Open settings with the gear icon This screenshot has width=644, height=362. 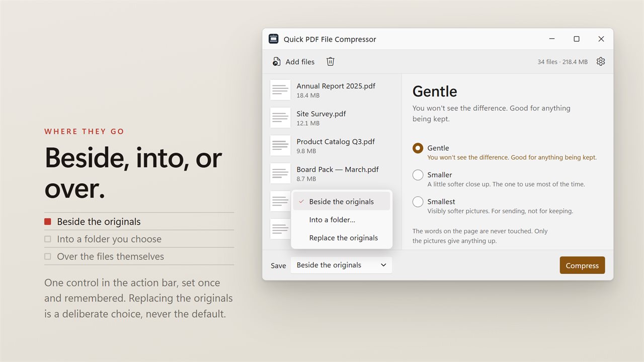tap(601, 61)
